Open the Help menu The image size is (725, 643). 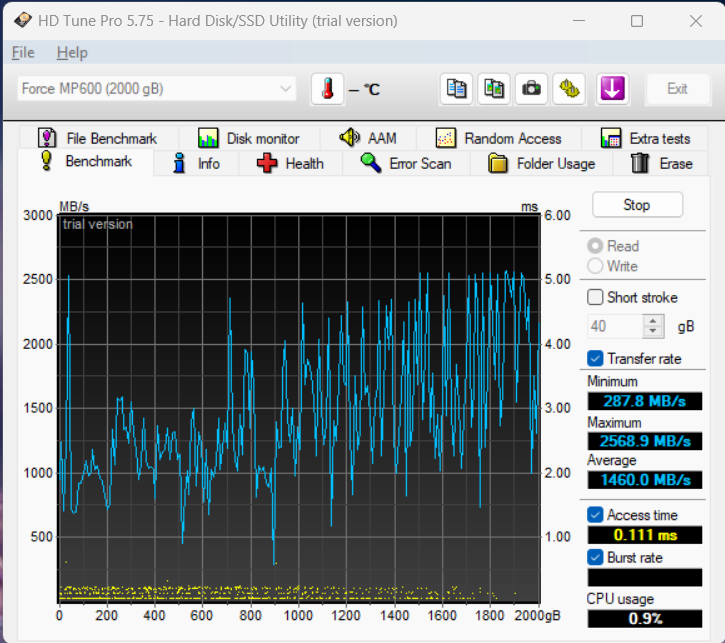[x=72, y=53]
